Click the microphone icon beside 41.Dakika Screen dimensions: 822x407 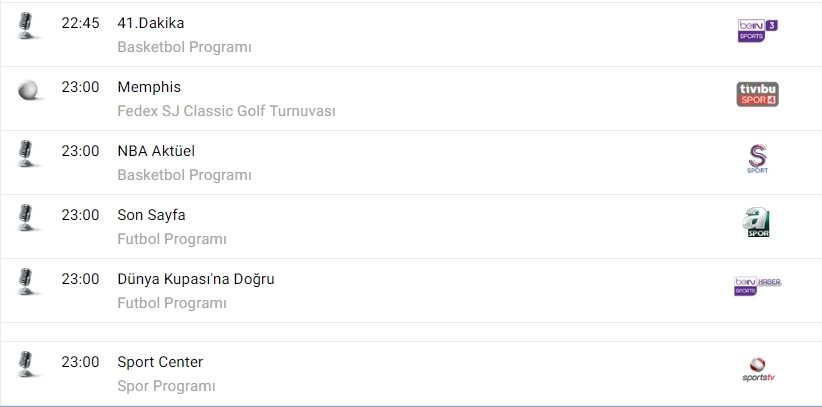click(27, 25)
